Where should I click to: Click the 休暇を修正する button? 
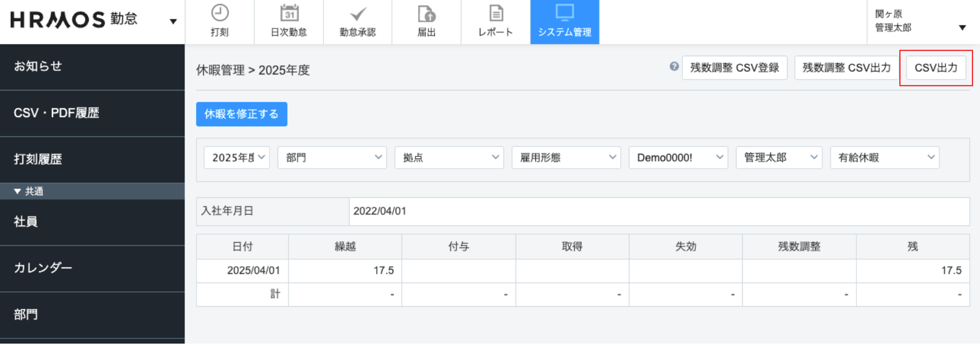click(x=241, y=114)
